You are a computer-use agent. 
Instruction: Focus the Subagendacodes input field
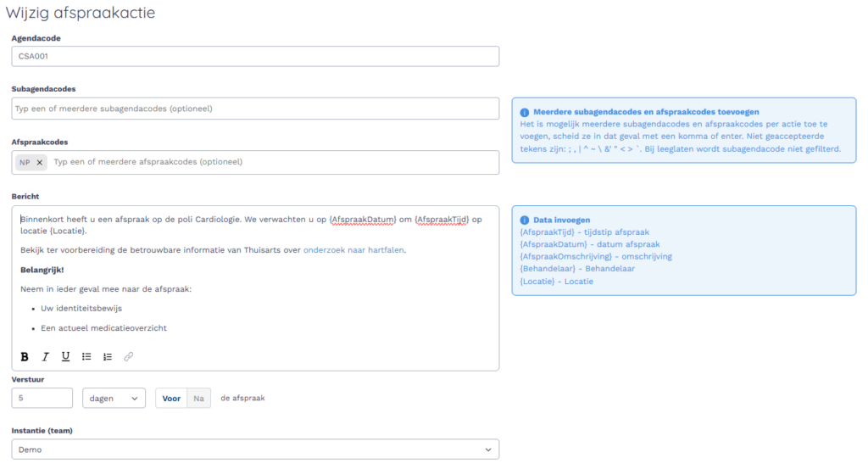pos(255,109)
